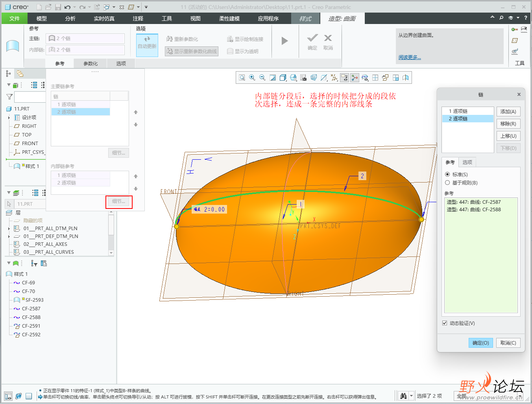
Task: Click the last graphics toolbar surface icon
Action: click(406, 78)
